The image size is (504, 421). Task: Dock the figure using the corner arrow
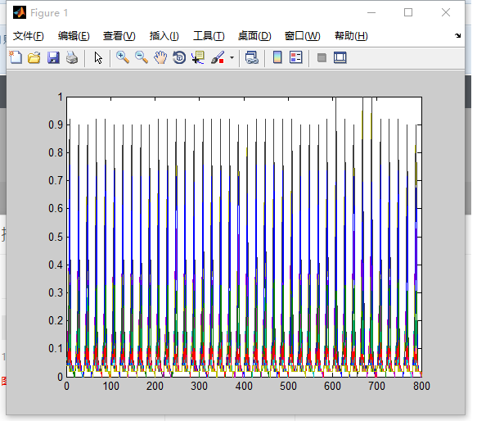457,35
